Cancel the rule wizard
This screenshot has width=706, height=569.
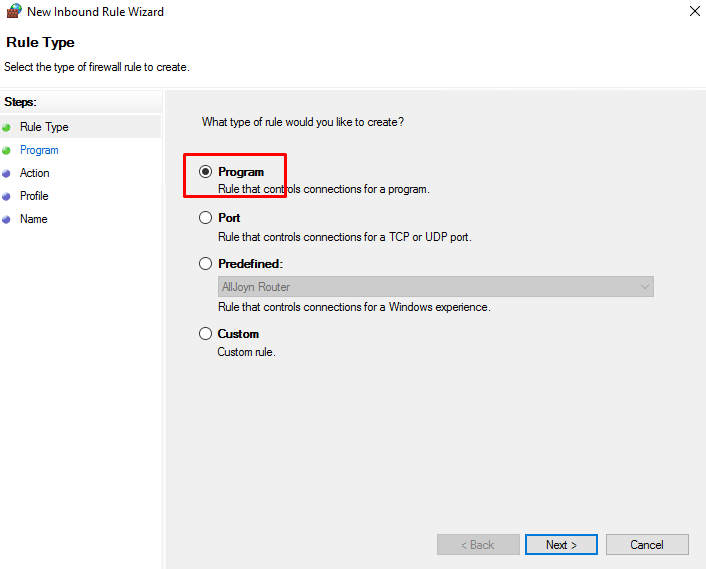tap(647, 545)
